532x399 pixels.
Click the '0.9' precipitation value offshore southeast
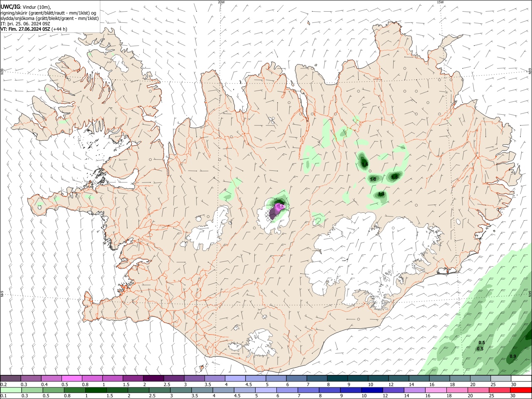(x=513, y=356)
